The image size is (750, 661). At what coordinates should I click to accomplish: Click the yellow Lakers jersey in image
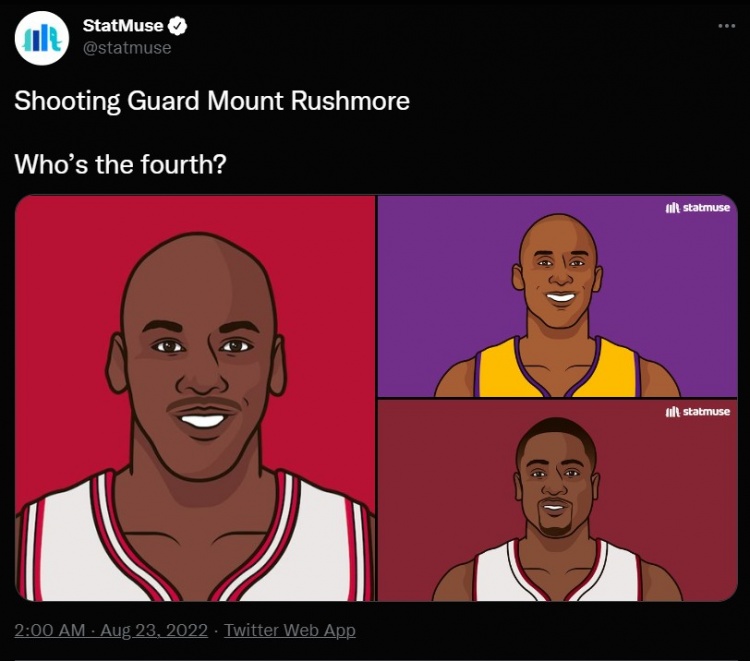(557, 369)
